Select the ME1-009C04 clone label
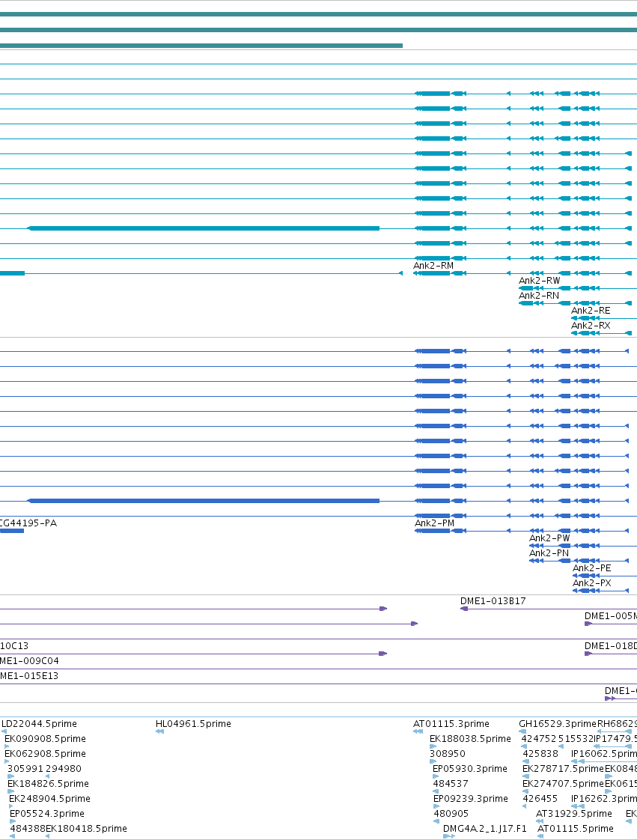The width and height of the screenshot is (637, 840). tap(29, 661)
